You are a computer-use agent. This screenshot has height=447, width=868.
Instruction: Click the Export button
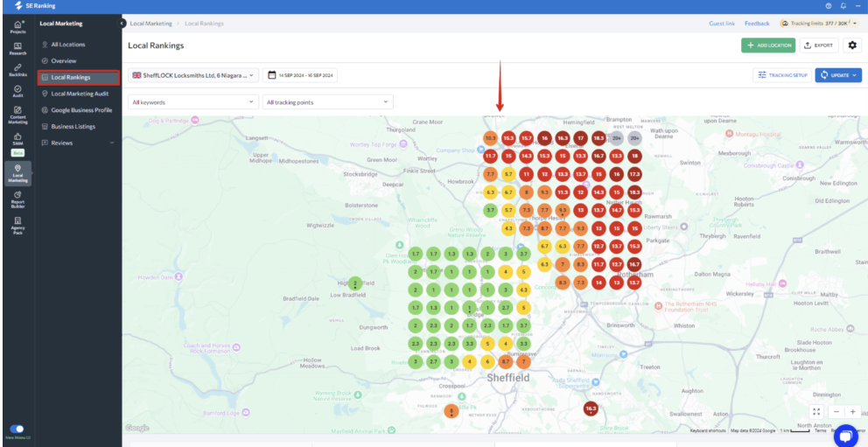[819, 45]
